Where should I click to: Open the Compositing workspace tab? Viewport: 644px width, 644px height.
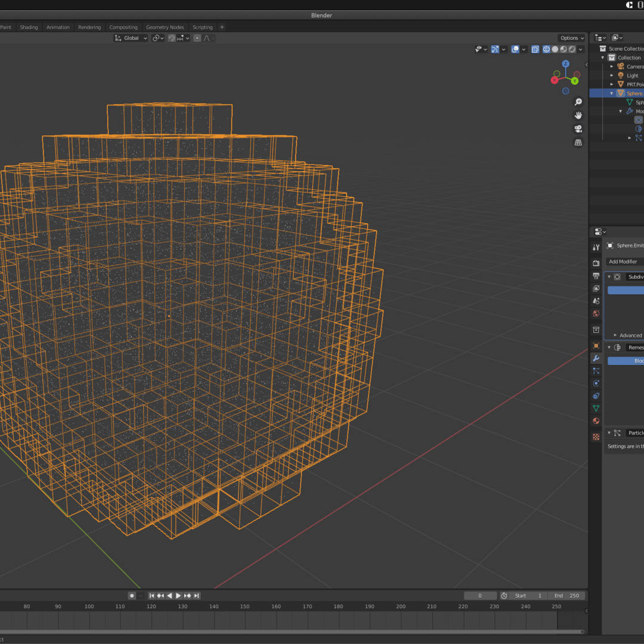[123, 27]
